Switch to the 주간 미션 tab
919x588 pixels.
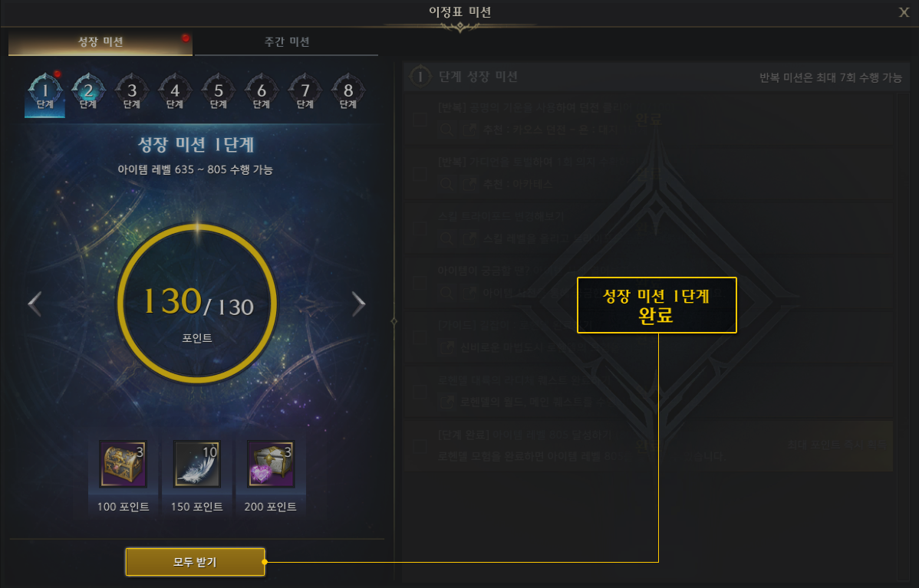(x=287, y=41)
